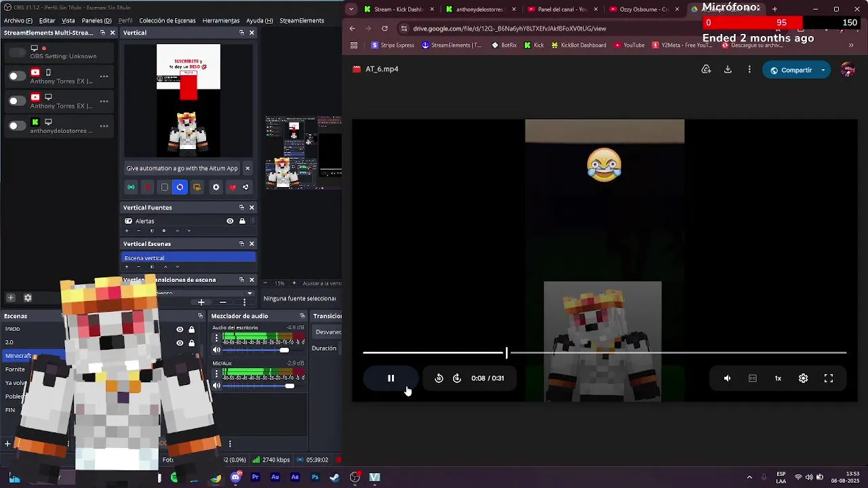Viewport: 868px width, 488px height.
Task: Click the Compartir button
Action: pos(790,70)
